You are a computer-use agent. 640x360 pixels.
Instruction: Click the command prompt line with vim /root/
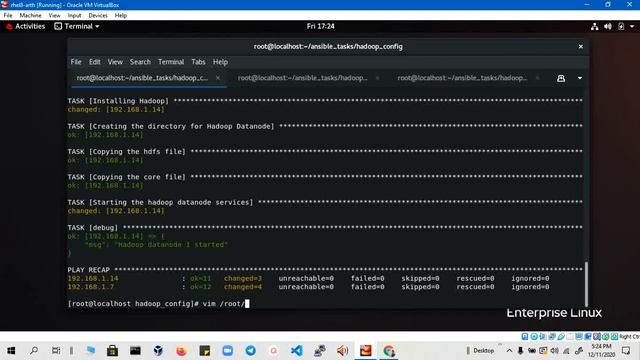click(x=158, y=304)
